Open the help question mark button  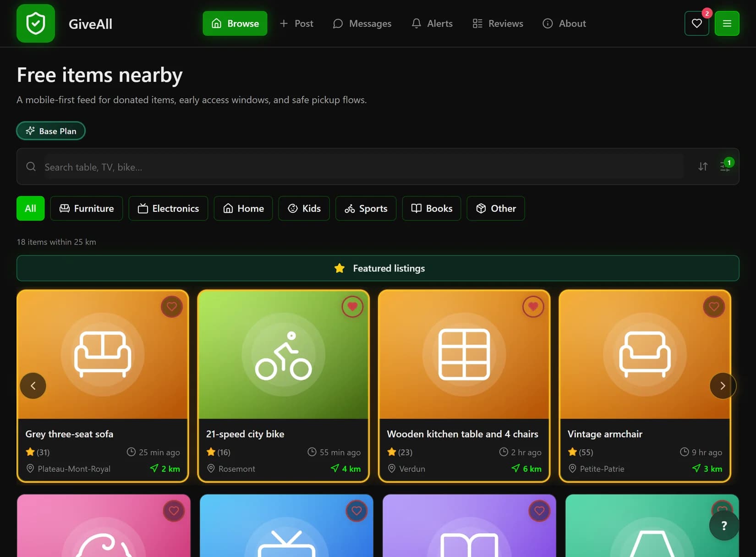724,525
